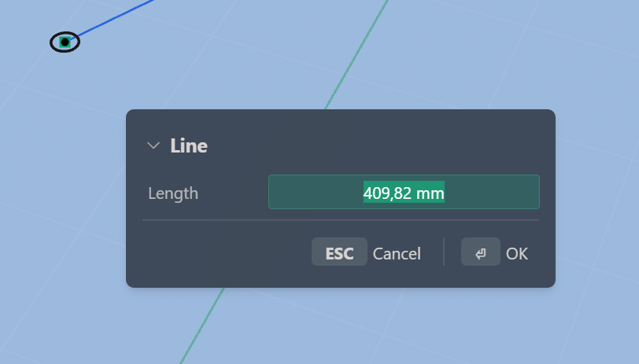The height and width of the screenshot is (364, 639).
Task: Click the green square point marker
Action: [65, 42]
